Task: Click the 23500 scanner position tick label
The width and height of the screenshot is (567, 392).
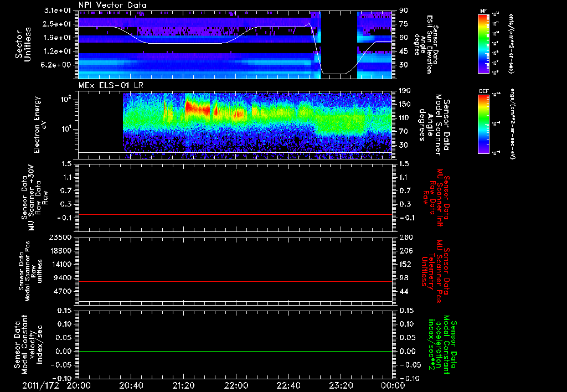Action: click(60, 238)
